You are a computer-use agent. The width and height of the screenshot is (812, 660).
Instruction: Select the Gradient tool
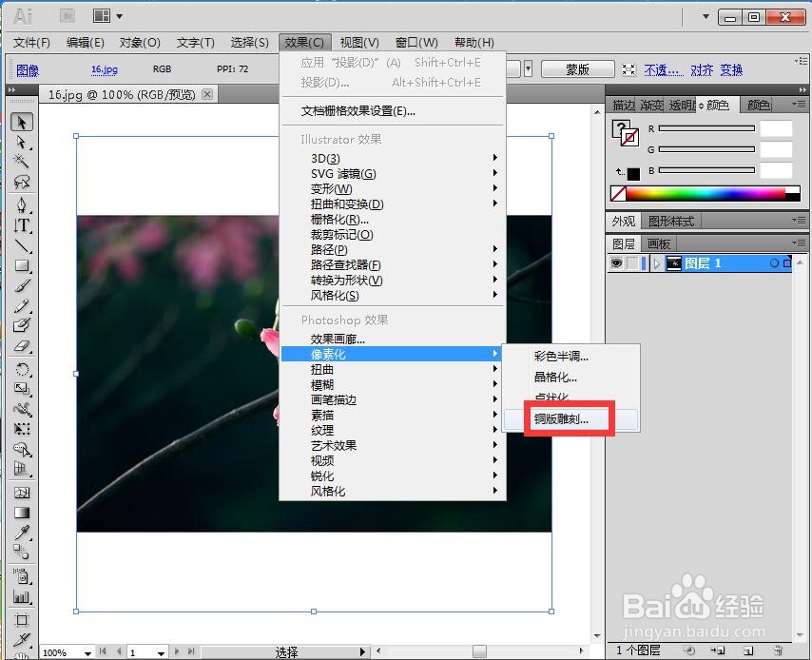(21, 511)
